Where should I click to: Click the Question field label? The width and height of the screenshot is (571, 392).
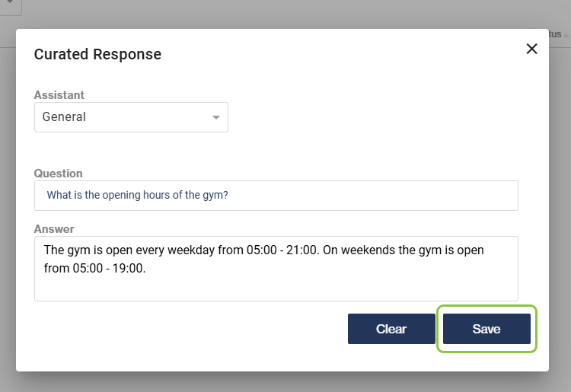click(x=59, y=174)
